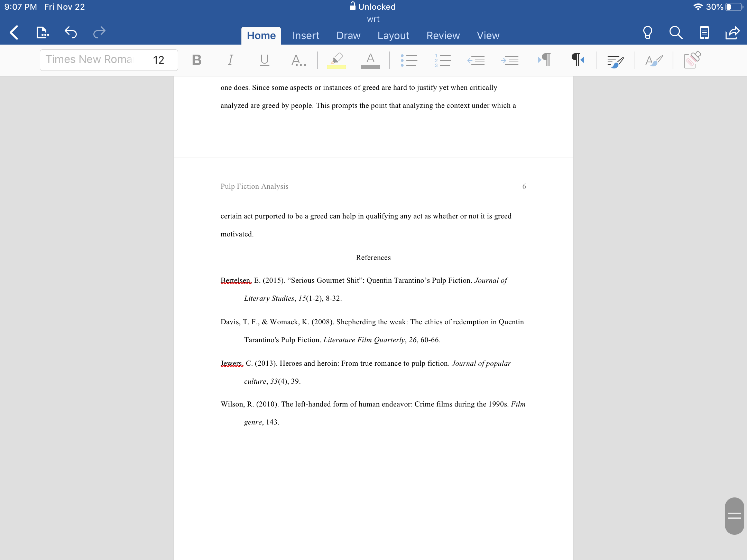Grab the document scroll handle
The height and width of the screenshot is (560, 747).
[x=734, y=516]
